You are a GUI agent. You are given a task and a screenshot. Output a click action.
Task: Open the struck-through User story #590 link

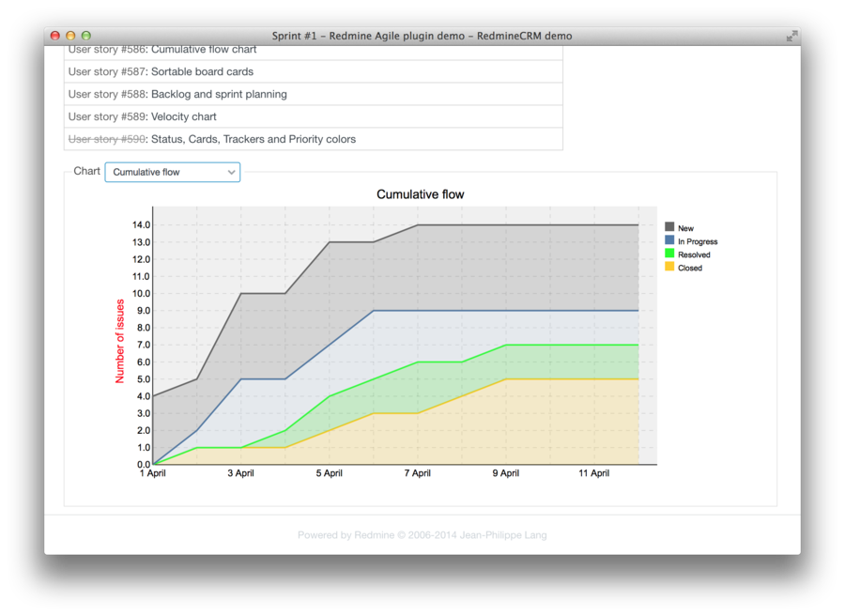click(x=107, y=139)
